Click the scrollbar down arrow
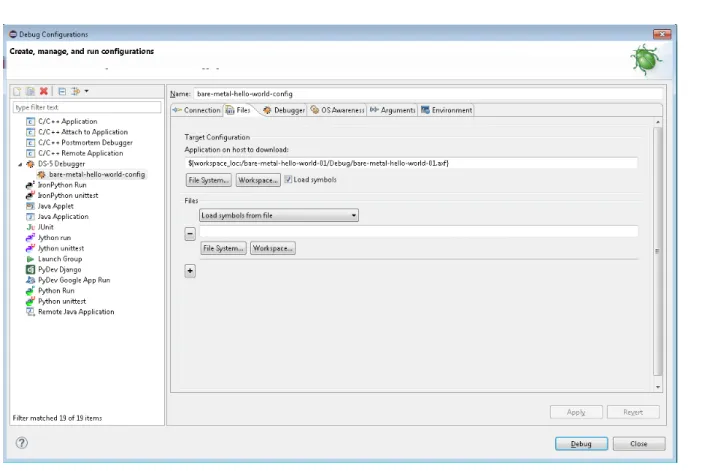This screenshot has height=471, width=702. (x=658, y=387)
